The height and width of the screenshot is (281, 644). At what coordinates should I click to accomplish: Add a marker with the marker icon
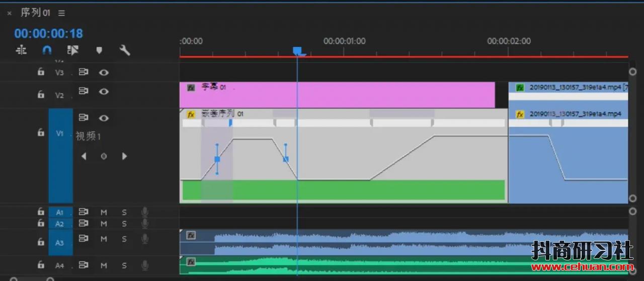(x=99, y=50)
